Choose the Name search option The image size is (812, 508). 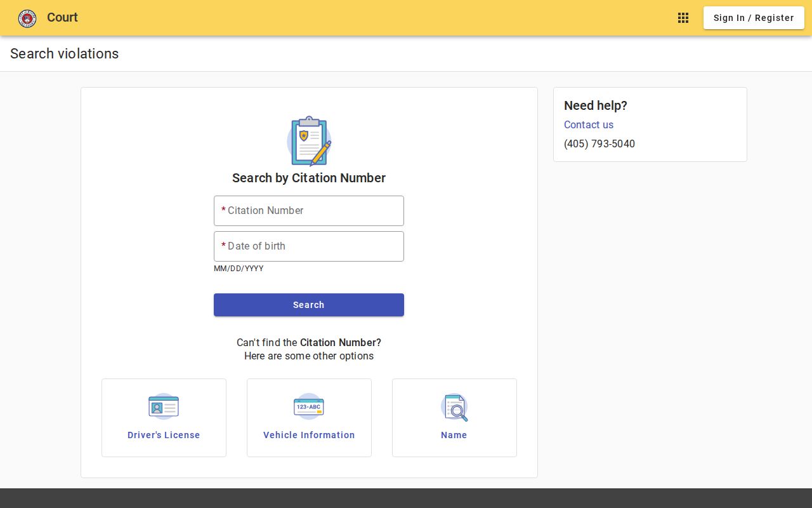click(x=454, y=418)
